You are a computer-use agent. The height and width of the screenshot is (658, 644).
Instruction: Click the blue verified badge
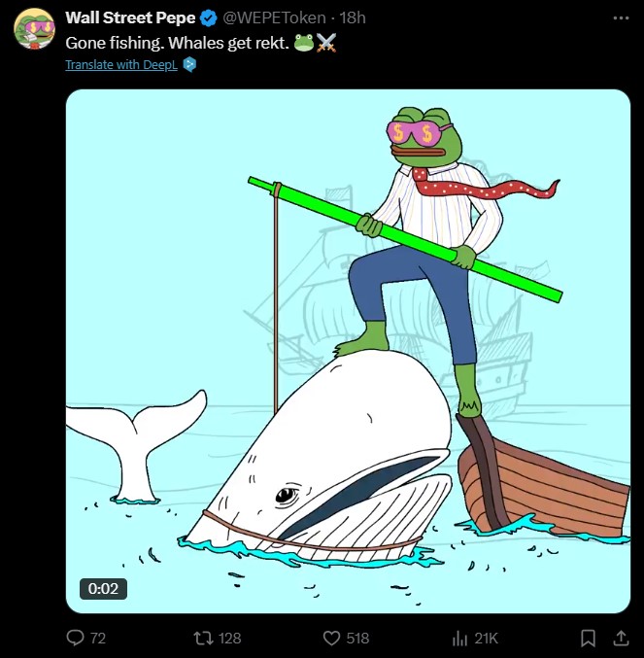(209, 18)
